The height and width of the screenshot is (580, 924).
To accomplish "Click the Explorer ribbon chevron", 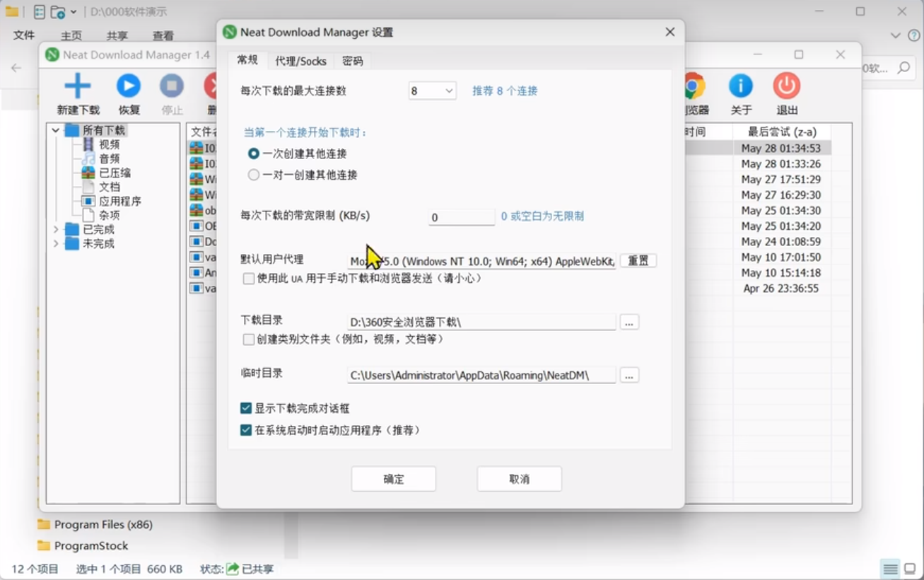I will click(x=895, y=35).
